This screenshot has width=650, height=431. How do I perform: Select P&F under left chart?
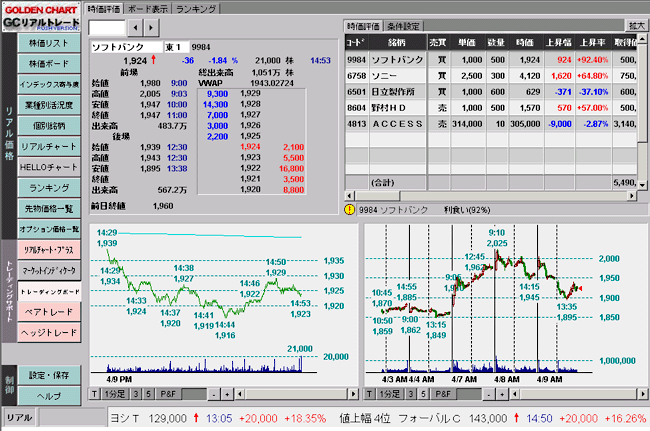point(168,394)
